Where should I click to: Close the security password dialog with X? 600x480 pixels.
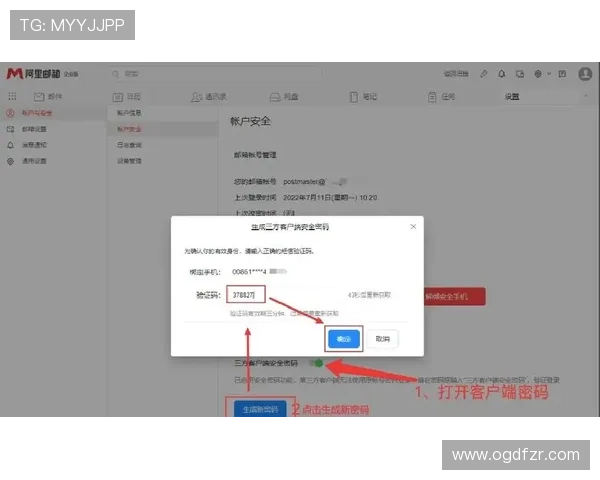click(413, 227)
